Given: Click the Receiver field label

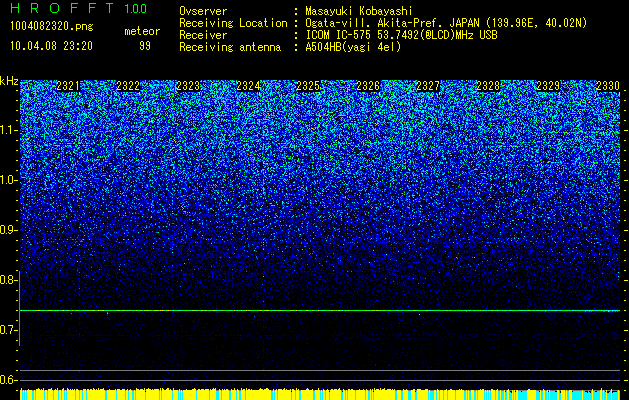Looking at the screenshot, I should click(203, 35).
